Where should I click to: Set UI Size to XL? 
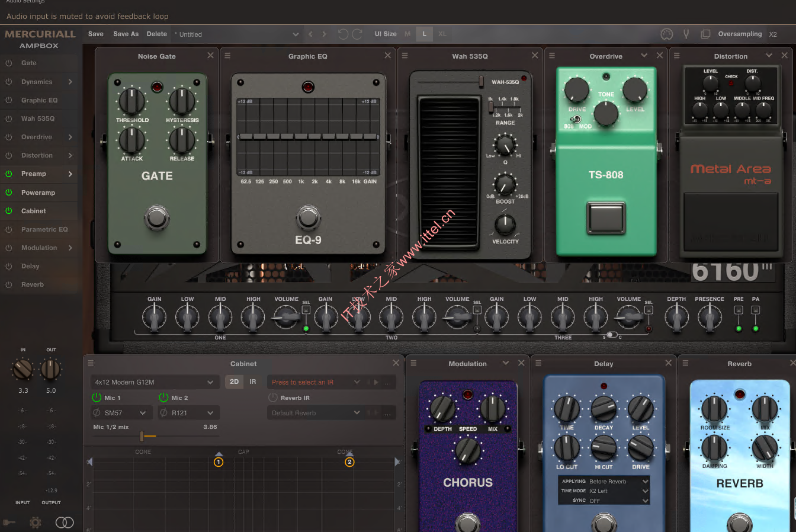442,34
